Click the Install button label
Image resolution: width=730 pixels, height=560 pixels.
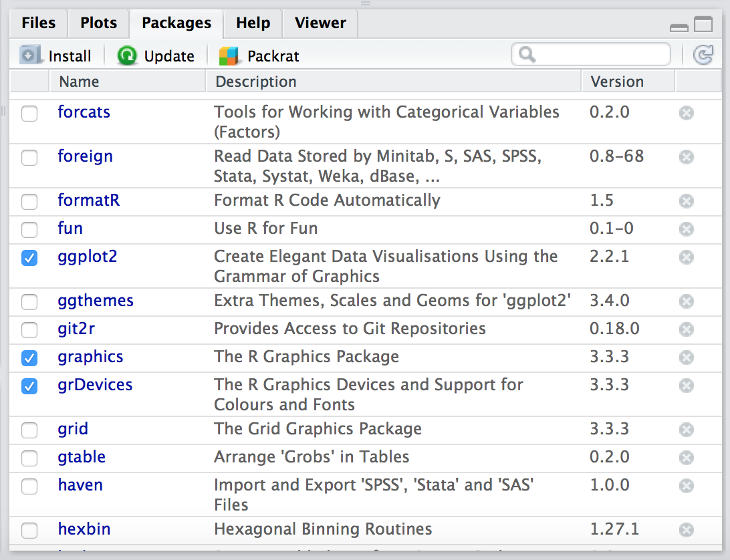tap(70, 56)
